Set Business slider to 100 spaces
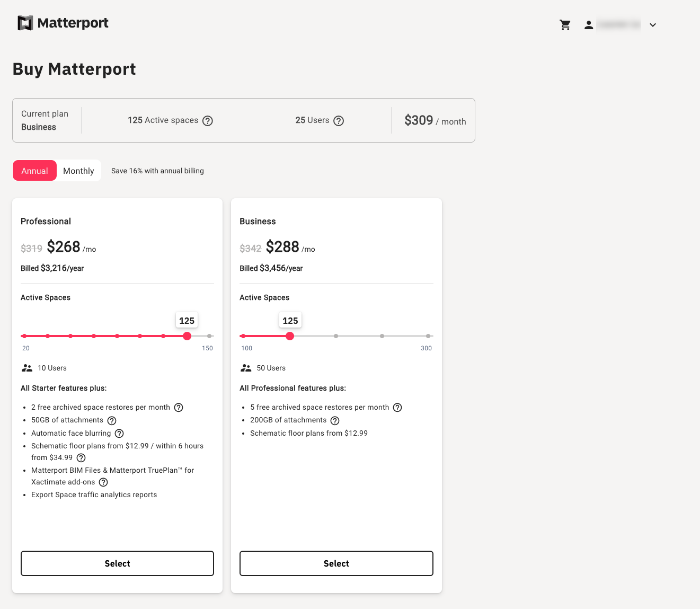 click(243, 336)
